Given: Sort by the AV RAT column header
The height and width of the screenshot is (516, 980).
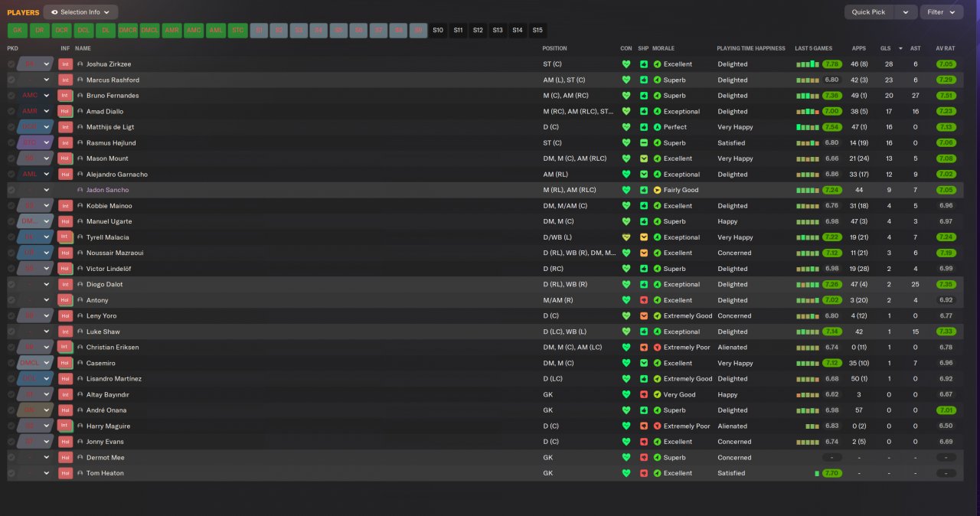Looking at the screenshot, I should pyautogui.click(x=946, y=48).
